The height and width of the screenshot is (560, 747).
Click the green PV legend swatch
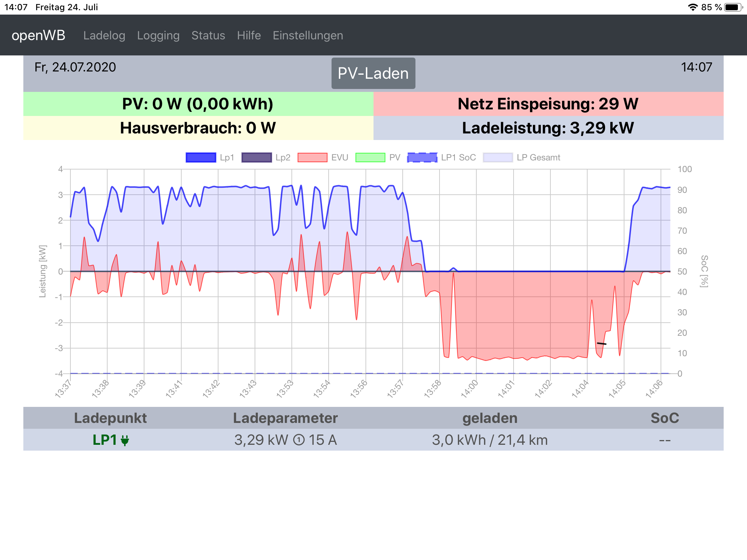tap(370, 157)
